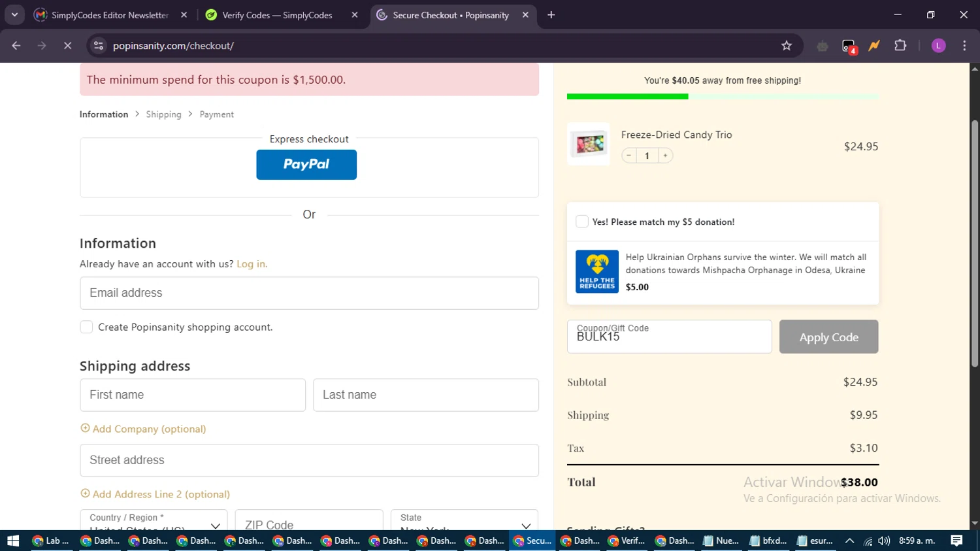Switch to the Lab Chrome taskbar window
Screen dimensions: 980x551
coord(51,541)
